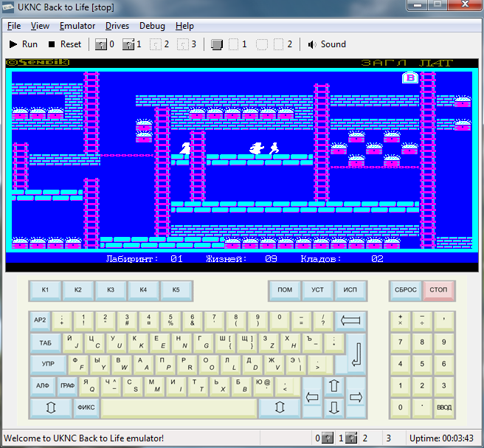Viewport: 484px width, 448px height.
Task: Open the Help menu
Action: [184, 26]
